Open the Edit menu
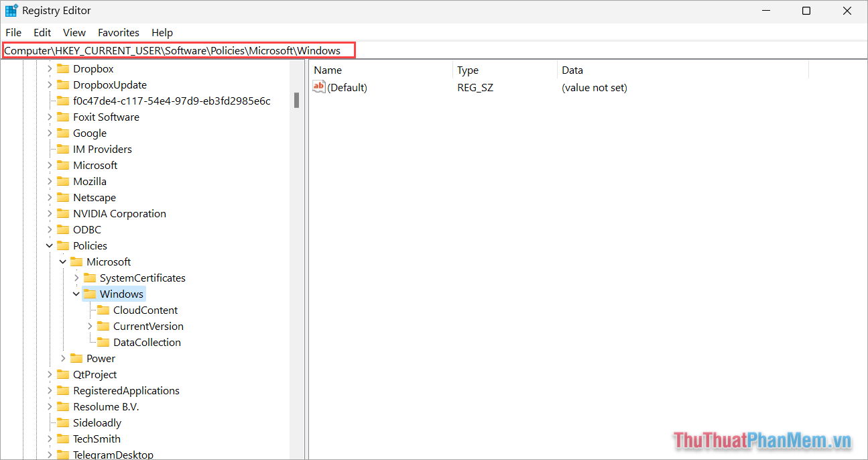Screen dimensions: 868x460 pyautogui.click(x=42, y=32)
